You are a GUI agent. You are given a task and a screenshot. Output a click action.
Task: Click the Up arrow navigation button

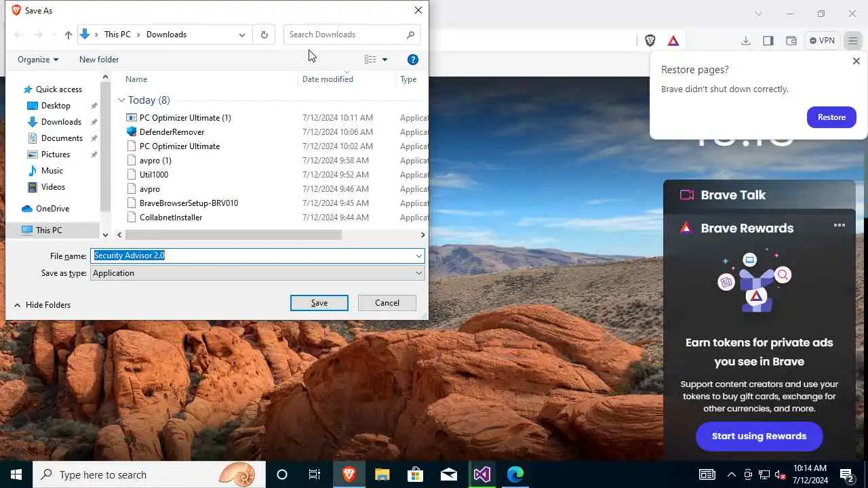click(68, 35)
